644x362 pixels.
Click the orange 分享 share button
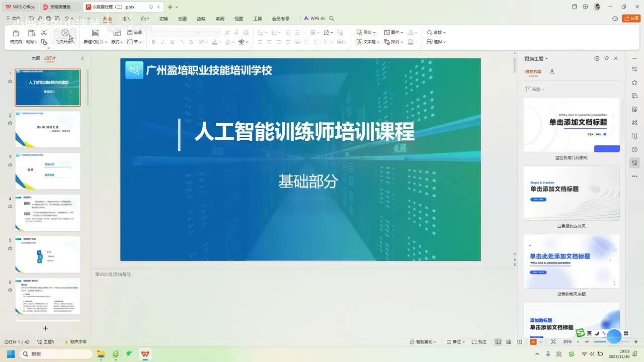coord(631,19)
